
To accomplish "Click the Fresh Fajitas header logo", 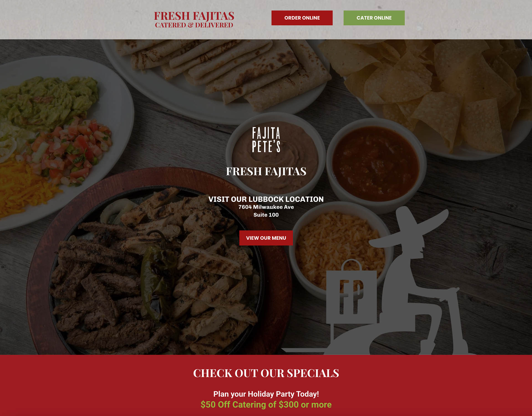I will point(194,19).
